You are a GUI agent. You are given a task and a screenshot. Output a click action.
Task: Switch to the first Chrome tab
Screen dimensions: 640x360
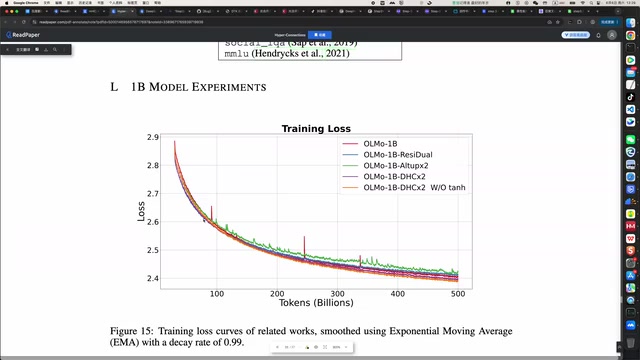38,11
